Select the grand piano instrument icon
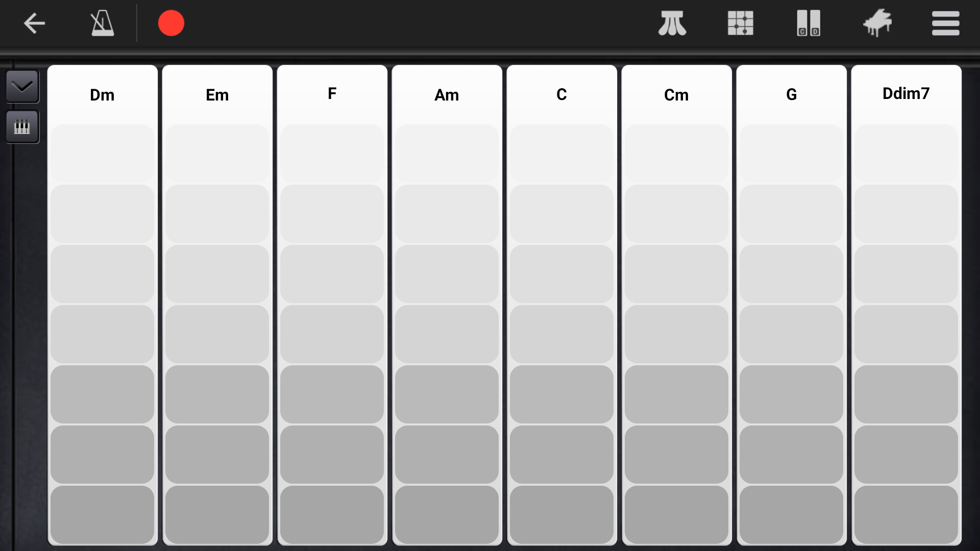The image size is (980, 551). click(877, 23)
